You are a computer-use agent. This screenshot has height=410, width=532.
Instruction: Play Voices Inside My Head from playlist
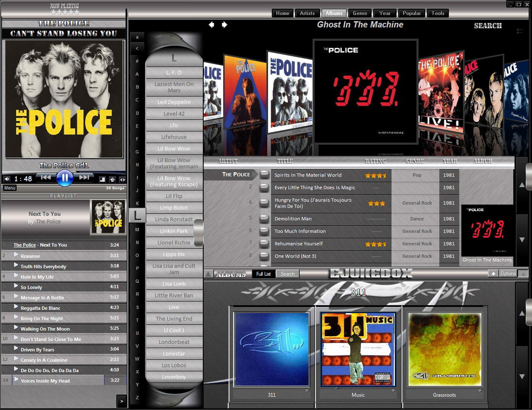[58, 380]
